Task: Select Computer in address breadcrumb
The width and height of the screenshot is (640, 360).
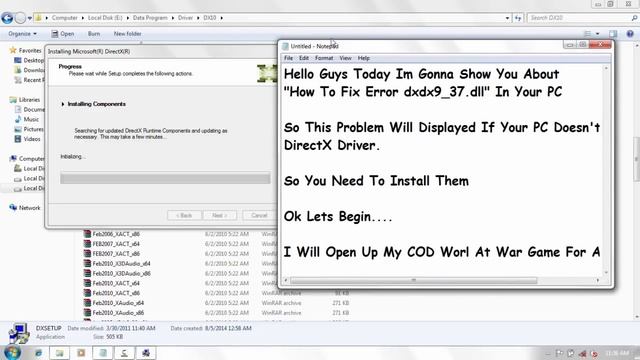Action: (64, 18)
